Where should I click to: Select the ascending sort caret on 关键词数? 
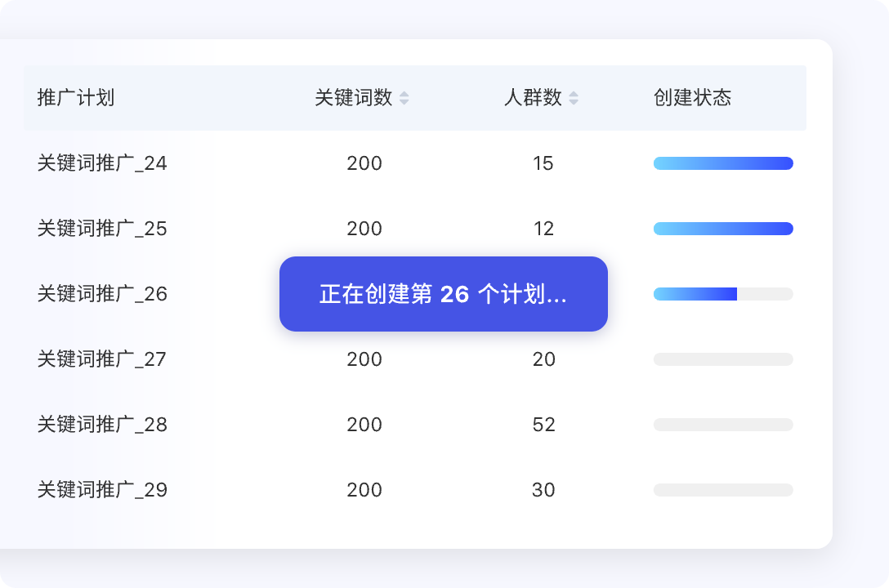[404, 94]
